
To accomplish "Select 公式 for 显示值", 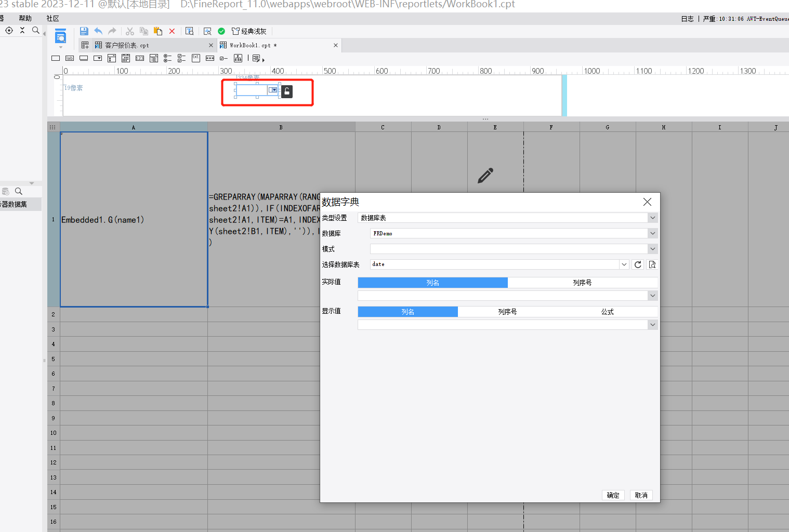I will click(608, 312).
